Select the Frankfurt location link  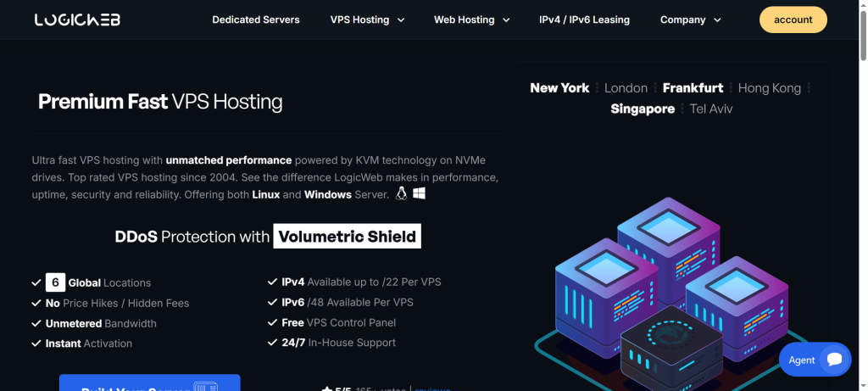click(693, 88)
